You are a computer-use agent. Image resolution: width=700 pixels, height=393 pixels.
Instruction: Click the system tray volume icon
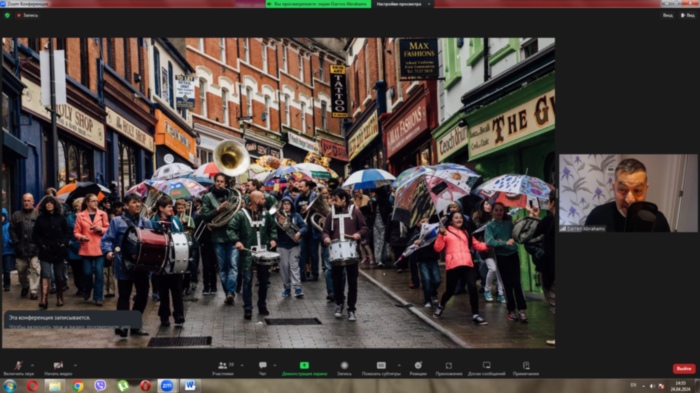pos(652,386)
